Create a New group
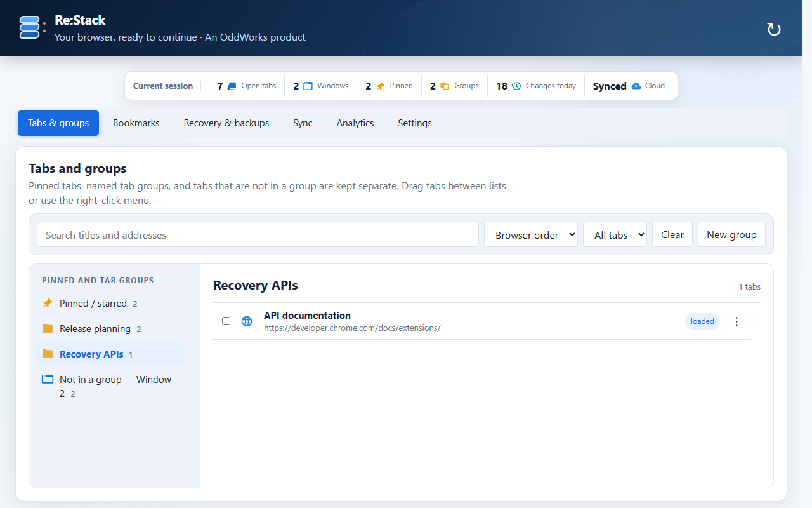 (x=731, y=234)
